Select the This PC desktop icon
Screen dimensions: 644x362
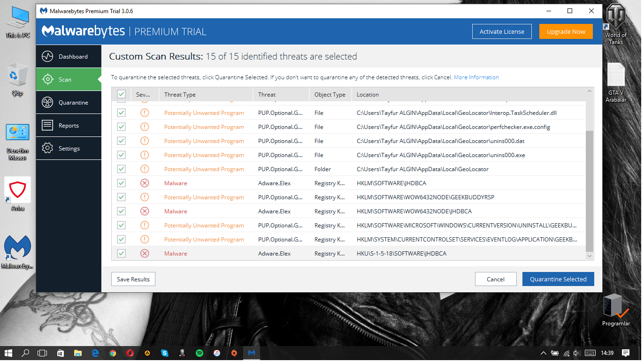[x=17, y=23]
